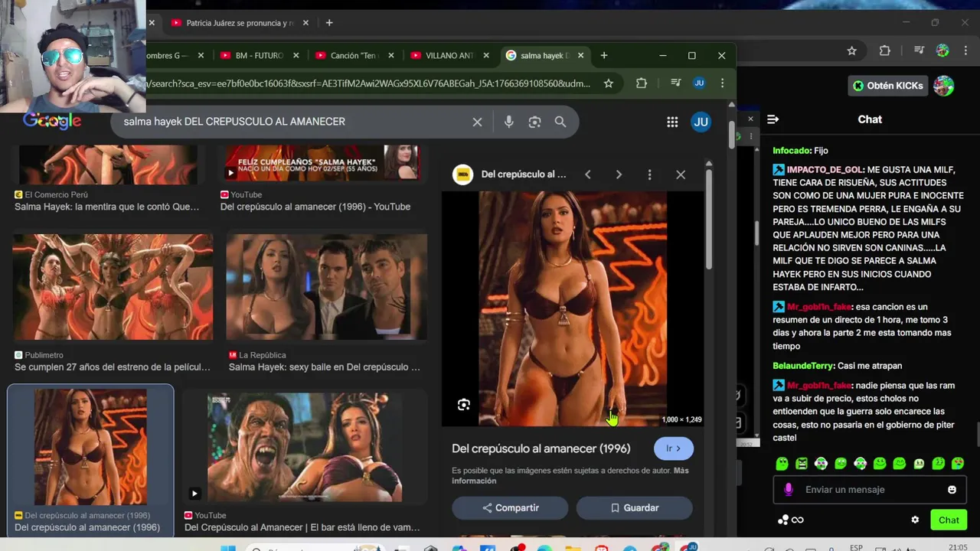Open El Comercio Perú Salma Hayek link
Viewport: 980px width, 551px height.
click(x=106, y=207)
